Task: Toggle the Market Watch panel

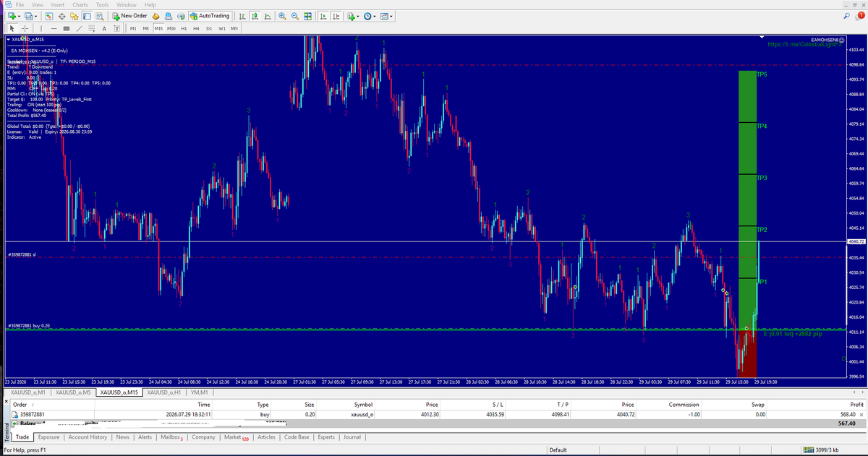Action: point(48,16)
